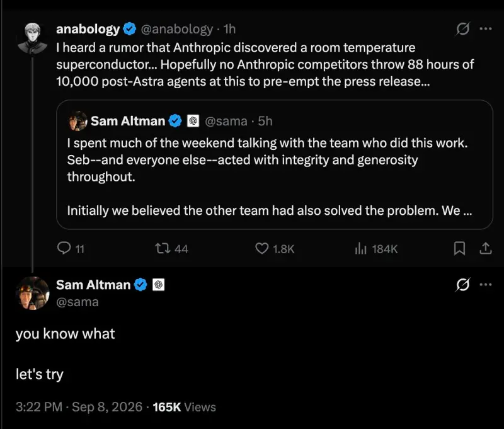Click the 3:22 PM Sep 8, 2026 timestamp

79,407
